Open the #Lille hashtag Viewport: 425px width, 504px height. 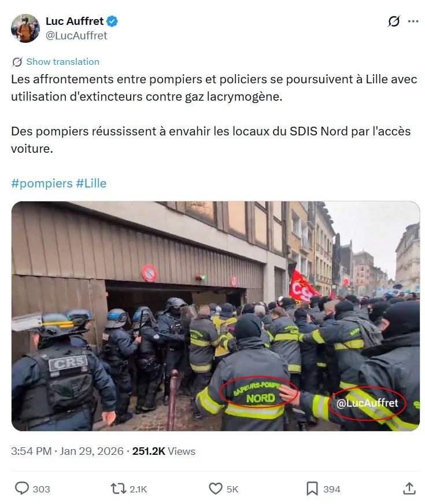click(x=91, y=183)
